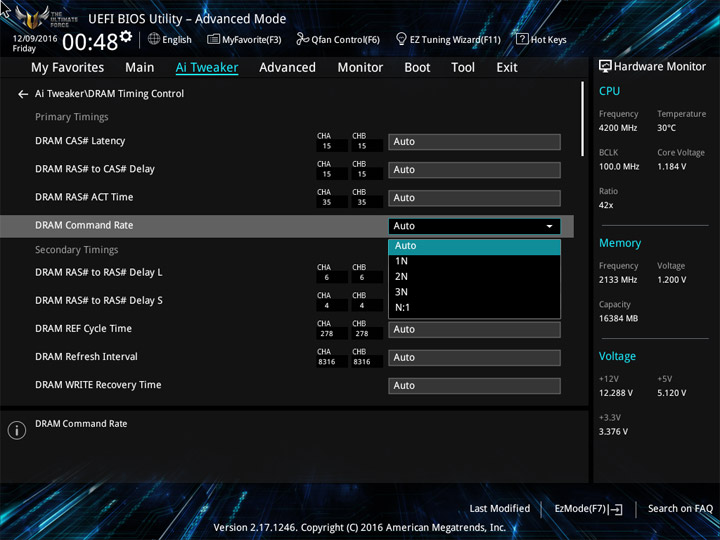The width and height of the screenshot is (720, 540).
Task: Select 2N command rate option
Action: (474, 277)
